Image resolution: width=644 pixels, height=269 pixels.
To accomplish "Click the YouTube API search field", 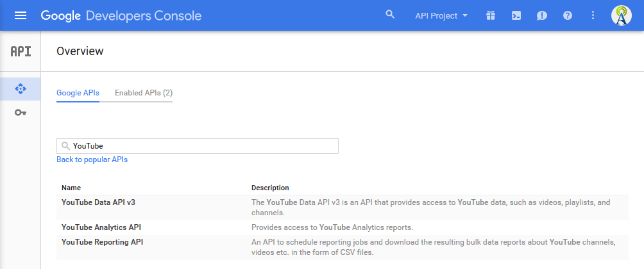I will 198,146.
